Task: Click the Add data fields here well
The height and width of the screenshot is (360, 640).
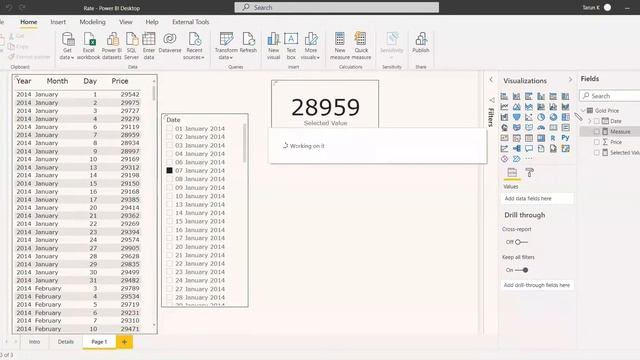Action: 537,198
